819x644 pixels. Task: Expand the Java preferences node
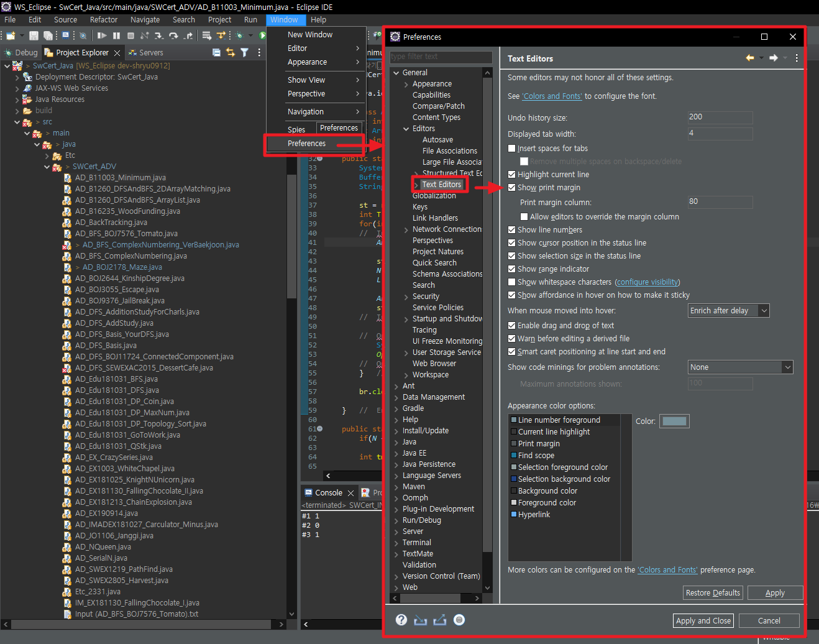[396, 442]
